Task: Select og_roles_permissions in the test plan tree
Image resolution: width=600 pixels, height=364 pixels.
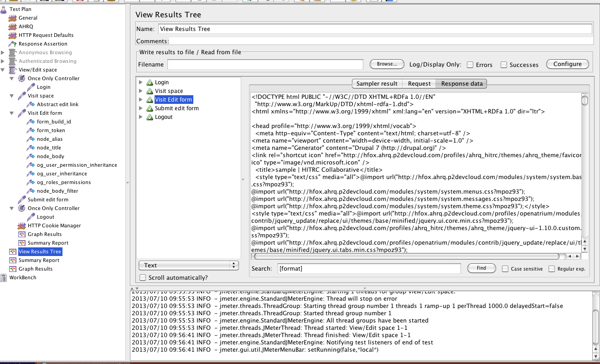Action: 64,182
